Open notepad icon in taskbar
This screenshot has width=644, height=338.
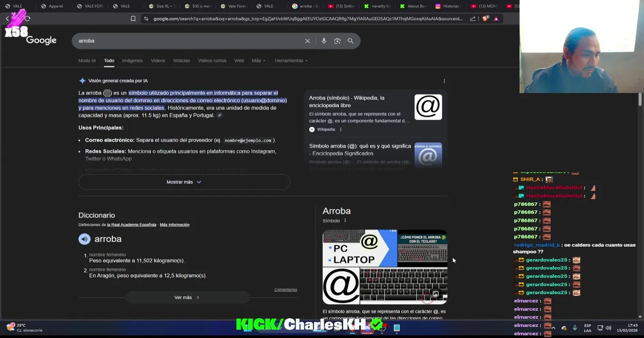(x=397, y=328)
